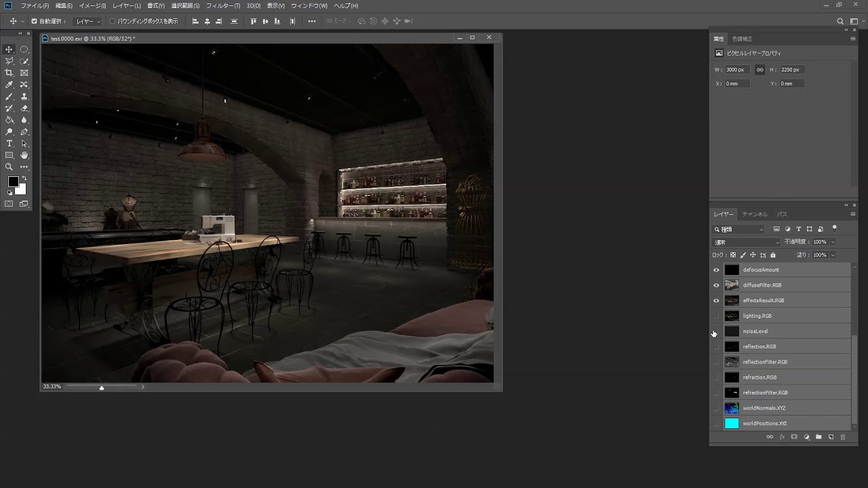Select the Path Selection tool
Screen dimensions: 868x488
(24, 144)
